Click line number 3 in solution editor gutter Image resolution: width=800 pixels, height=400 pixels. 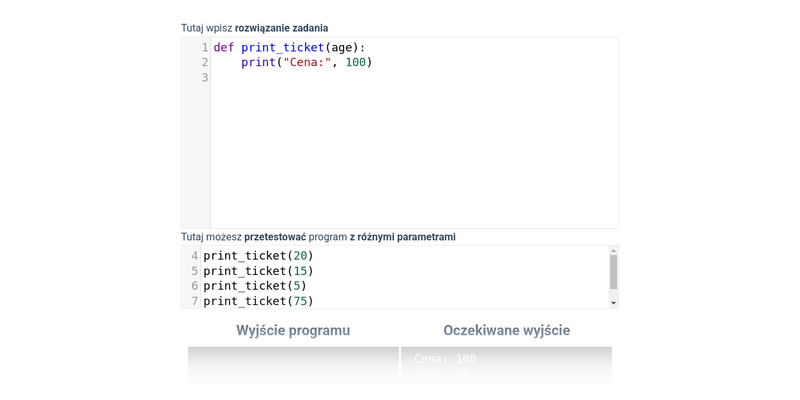point(204,77)
